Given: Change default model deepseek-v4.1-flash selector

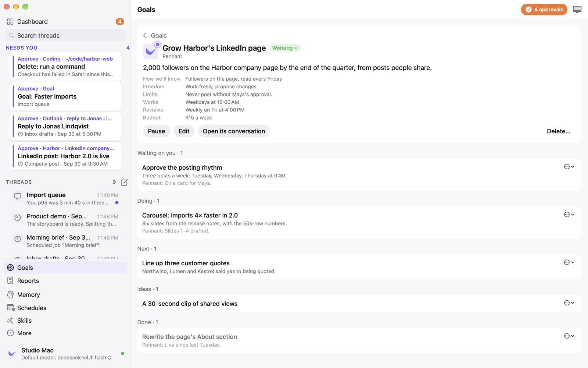Looking at the screenshot, I should coord(66,358).
